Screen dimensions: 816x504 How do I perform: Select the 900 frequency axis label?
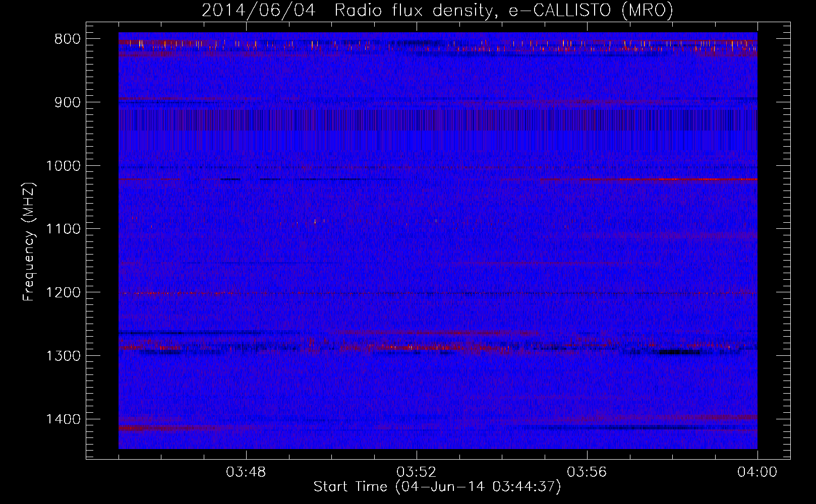click(x=68, y=102)
